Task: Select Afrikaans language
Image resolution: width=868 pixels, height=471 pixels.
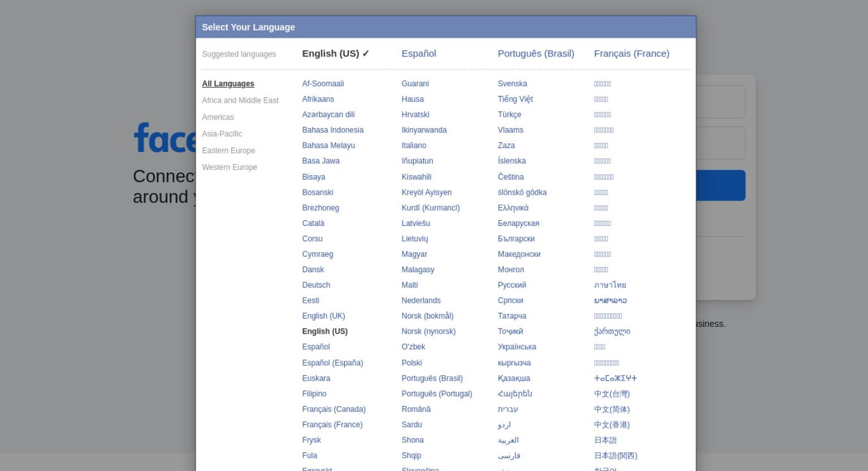Action: coord(318,99)
